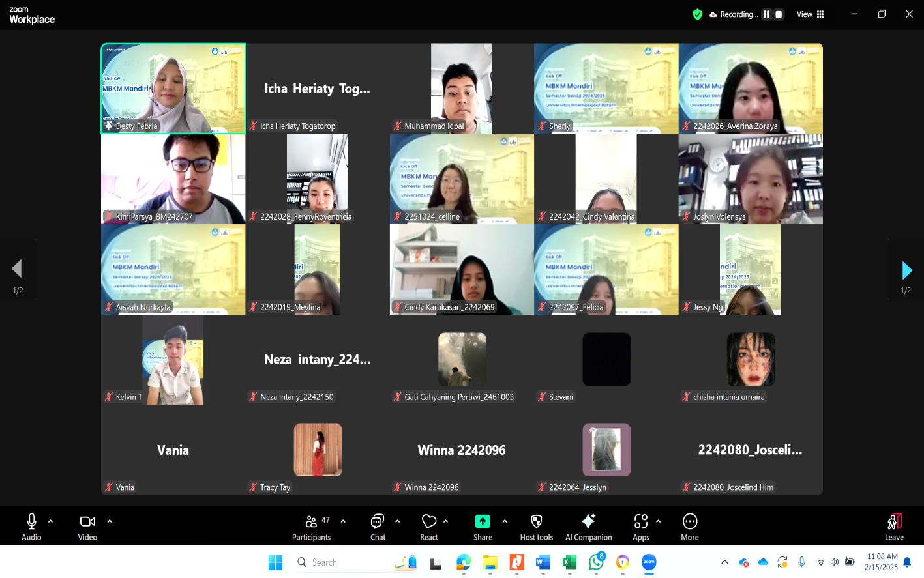Launch AI Companion
This screenshot has width=924, height=578.
click(588, 527)
